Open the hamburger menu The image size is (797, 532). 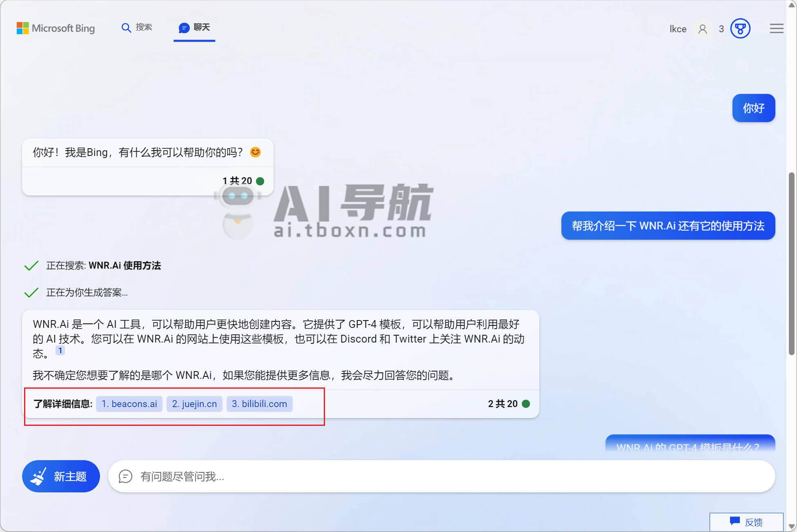click(776, 29)
